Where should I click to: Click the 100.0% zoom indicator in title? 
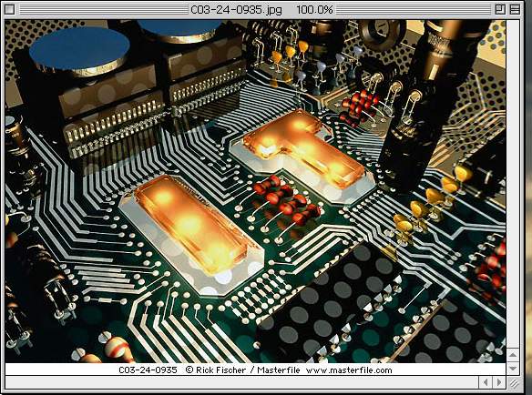point(314,9)
